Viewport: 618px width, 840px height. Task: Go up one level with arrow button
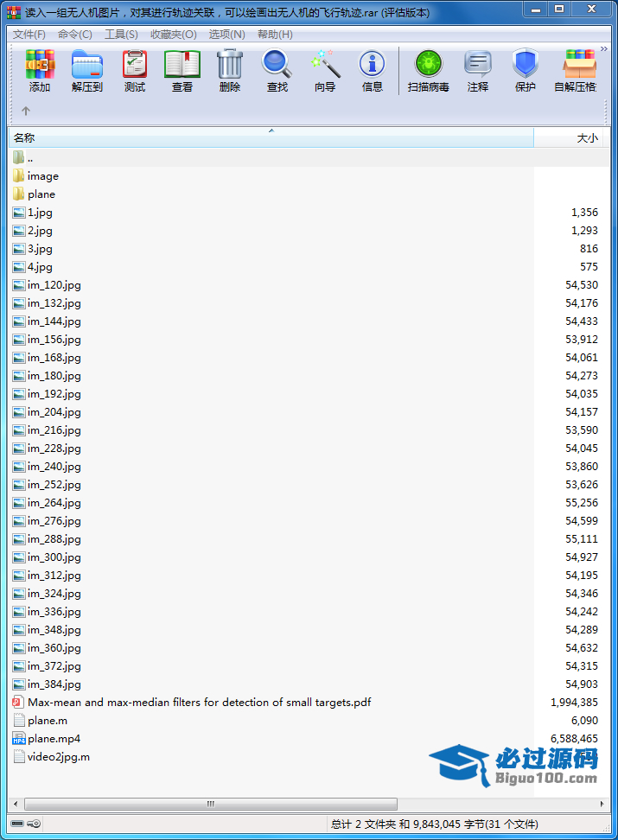pyautogui.click(x=26, y=111)
